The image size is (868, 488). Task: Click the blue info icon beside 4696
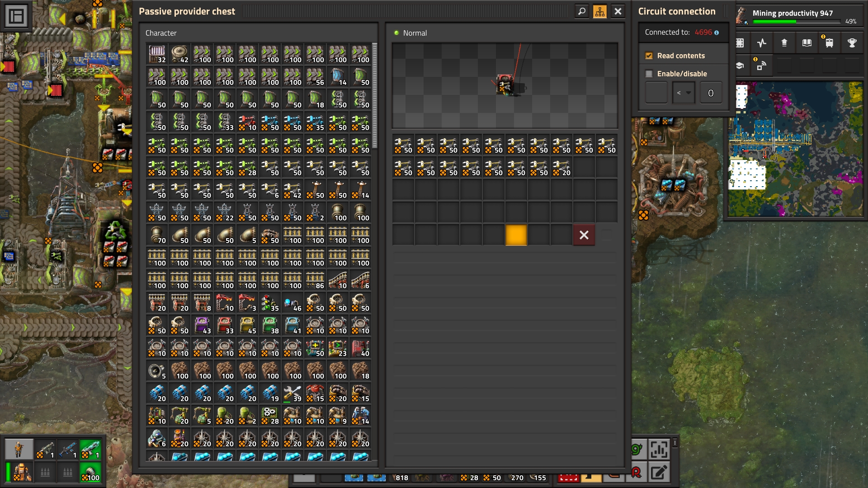pyautogui.click(x=717, y=33)
